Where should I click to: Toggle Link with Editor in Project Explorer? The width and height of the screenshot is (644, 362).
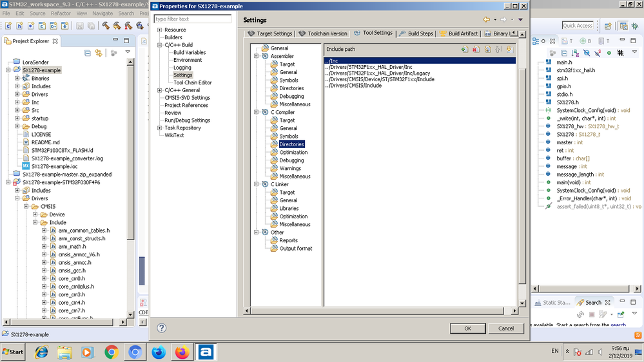[x=99, y=53]
